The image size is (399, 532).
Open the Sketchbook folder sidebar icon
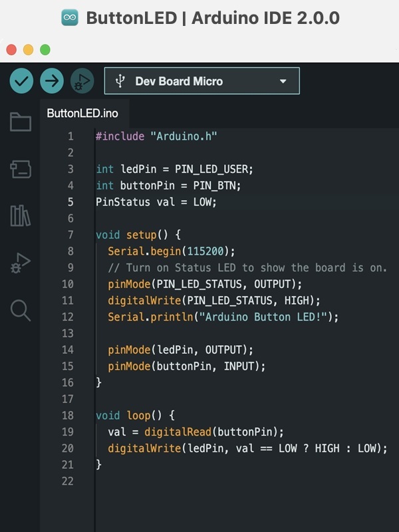[21, 122]
